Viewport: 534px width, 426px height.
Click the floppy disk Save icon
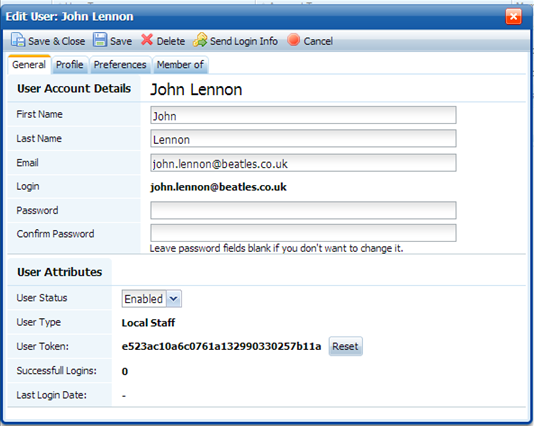coord(100,40)
